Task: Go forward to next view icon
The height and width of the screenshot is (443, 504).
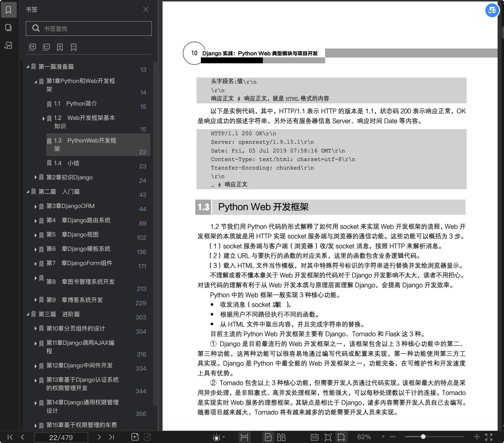Action: pyautogui.click(x=147, y=437)
